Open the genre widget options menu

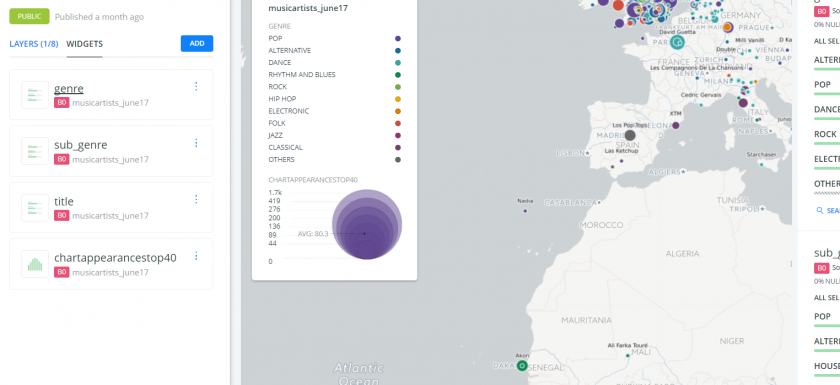point(196,86)
